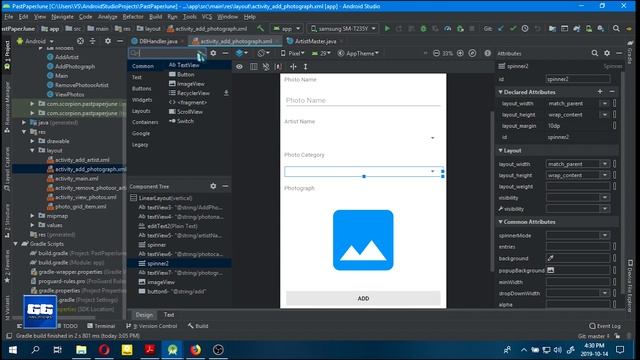Viewport: 640px width, 360px height.
Task: Open Component Tree settings gear
Action: tap(213, 186)
